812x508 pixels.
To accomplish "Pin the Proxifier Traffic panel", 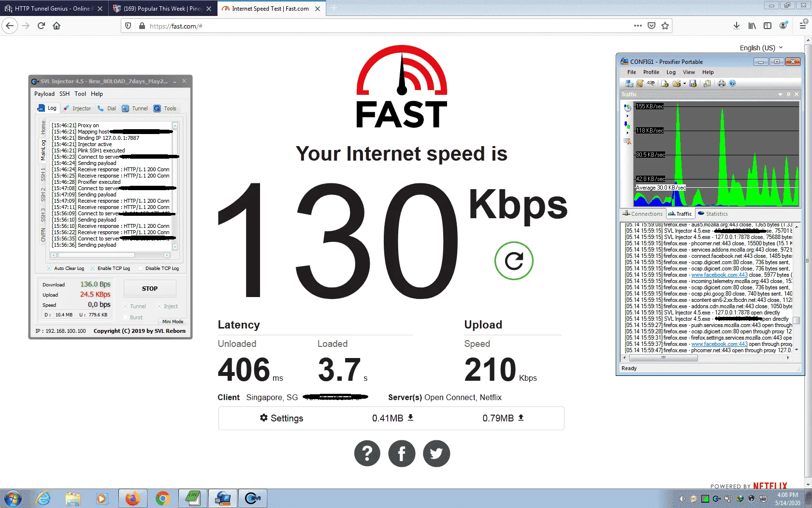I will pos(788,94).
